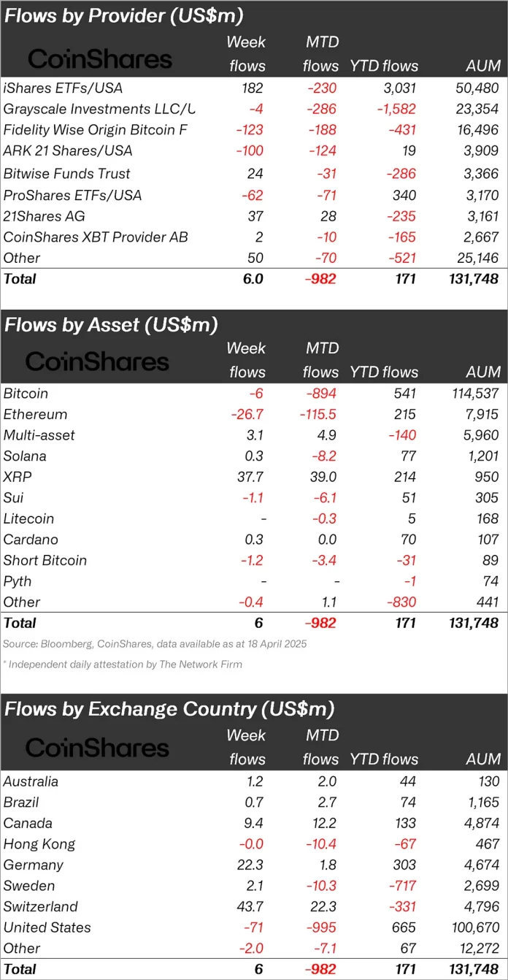Select the Hong Kong country row label
This screenshot has width=508, height=980.
[39, 844]
